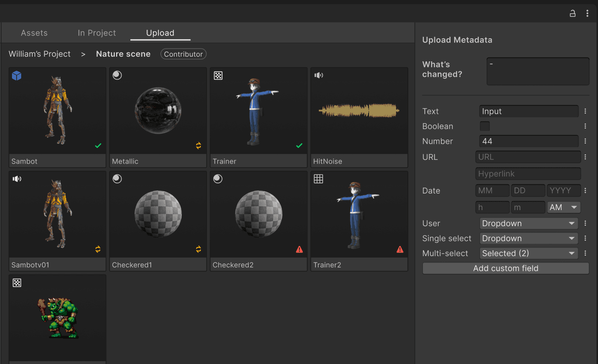Switch to the In Project tab
Screen dimensions: 598x364
(x=97, y=33)
